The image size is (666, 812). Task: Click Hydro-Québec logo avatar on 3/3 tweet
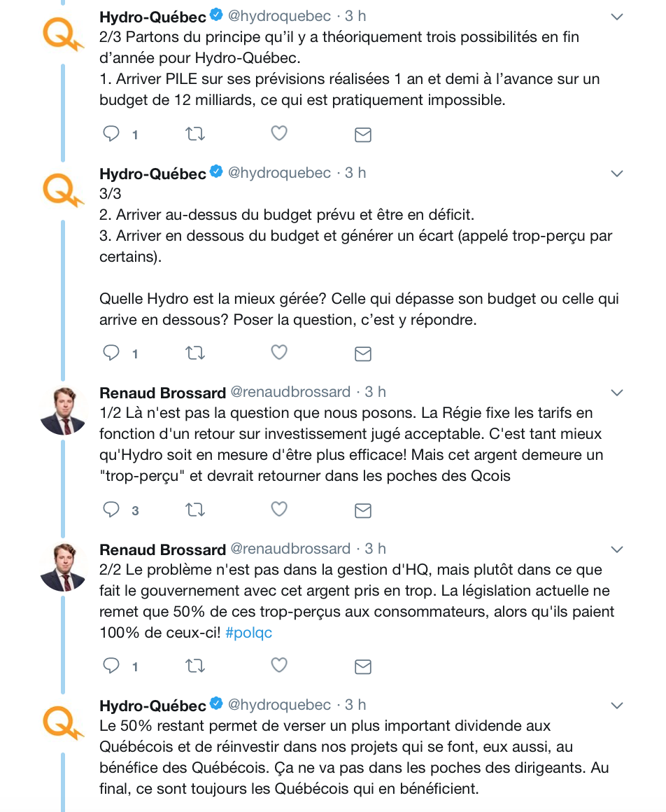click(x=64, y=189)
